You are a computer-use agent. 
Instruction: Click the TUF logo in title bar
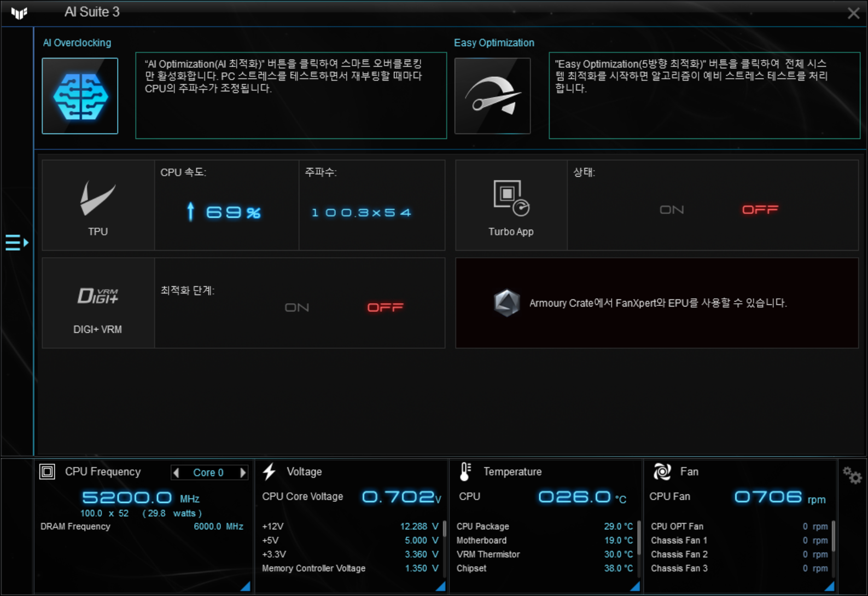[x=19, y=13]
